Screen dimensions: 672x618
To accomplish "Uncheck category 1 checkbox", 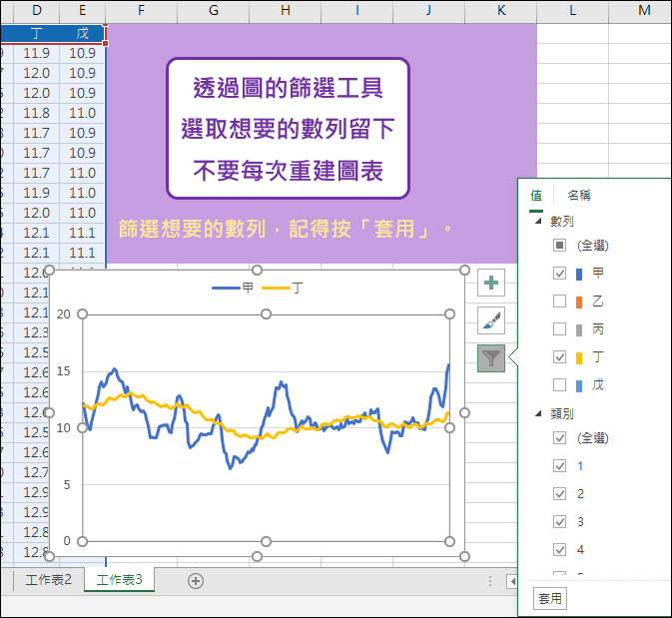I will click(x=559, y=466).
